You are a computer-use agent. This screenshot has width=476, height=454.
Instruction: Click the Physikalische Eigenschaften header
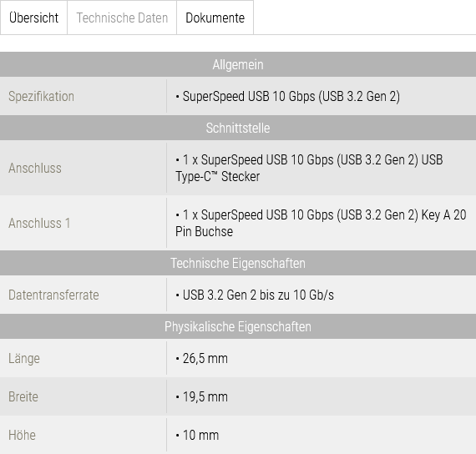click(238, 326)
